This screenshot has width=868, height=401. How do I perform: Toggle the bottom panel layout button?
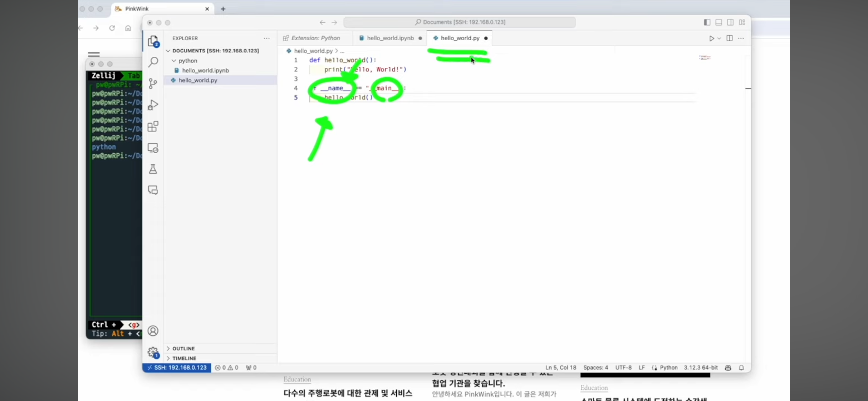tap(719, 22)
